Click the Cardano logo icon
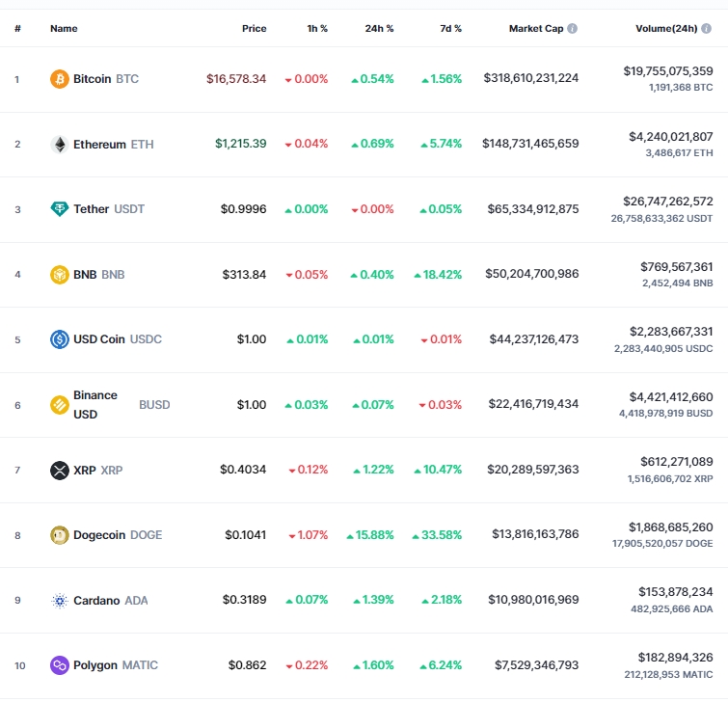728x702 pixels. [60, 601]
